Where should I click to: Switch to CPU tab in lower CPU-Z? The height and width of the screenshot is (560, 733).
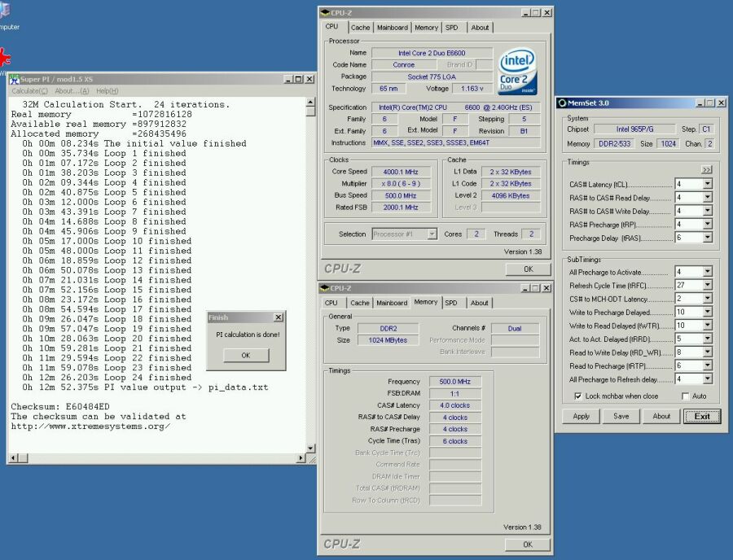click(x=331, y=303)
